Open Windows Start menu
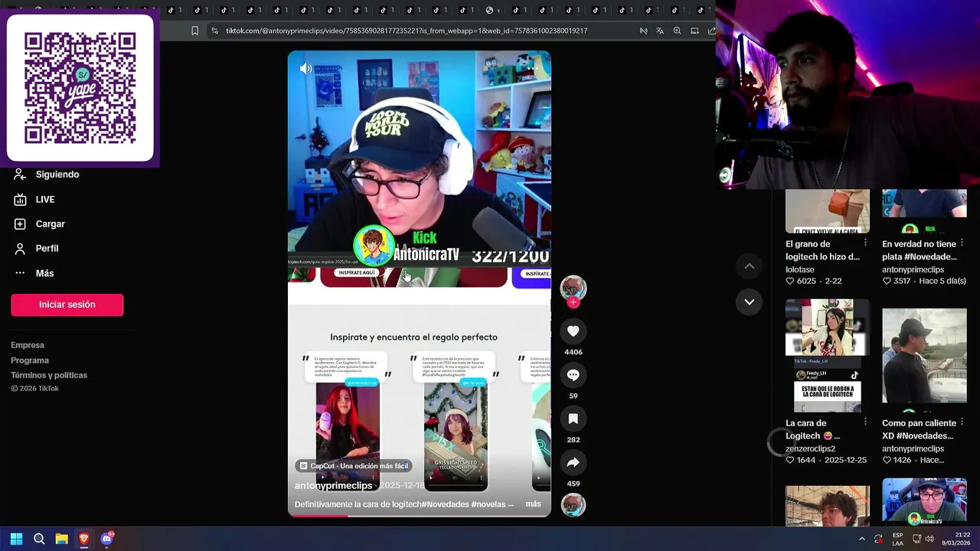The height and width of the screenshot is (551, 980). pos(16,539)
